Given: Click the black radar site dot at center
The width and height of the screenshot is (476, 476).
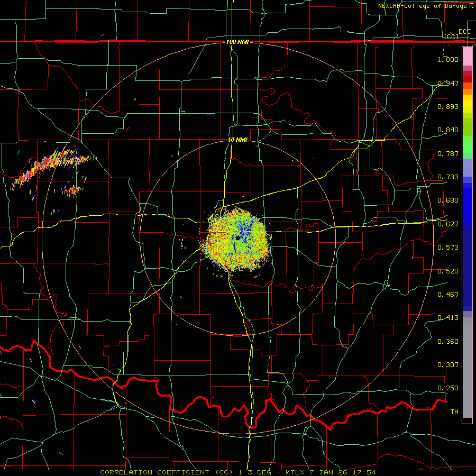Looking at the screenshot, I should [x=238, y=238].
